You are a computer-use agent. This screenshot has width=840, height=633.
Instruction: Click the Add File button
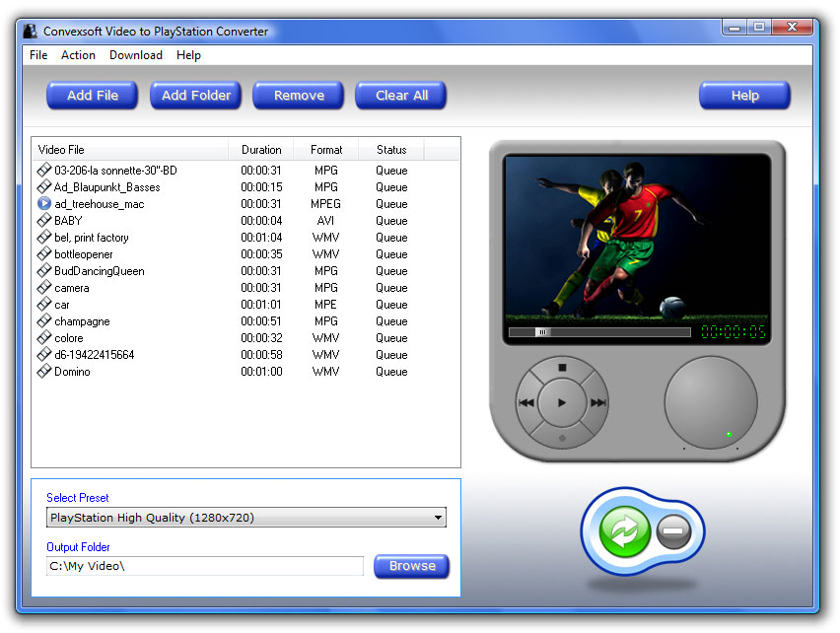[x=93, y=96]
